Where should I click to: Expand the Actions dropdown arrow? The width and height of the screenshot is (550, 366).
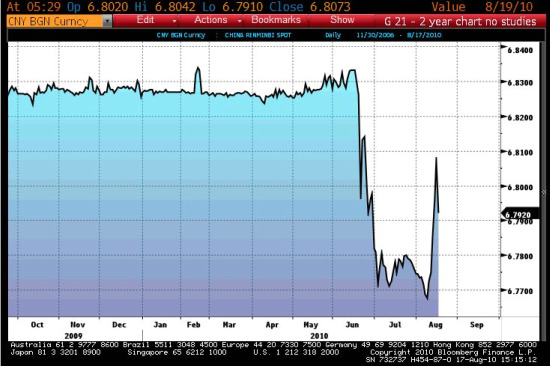tap(240, 21)
